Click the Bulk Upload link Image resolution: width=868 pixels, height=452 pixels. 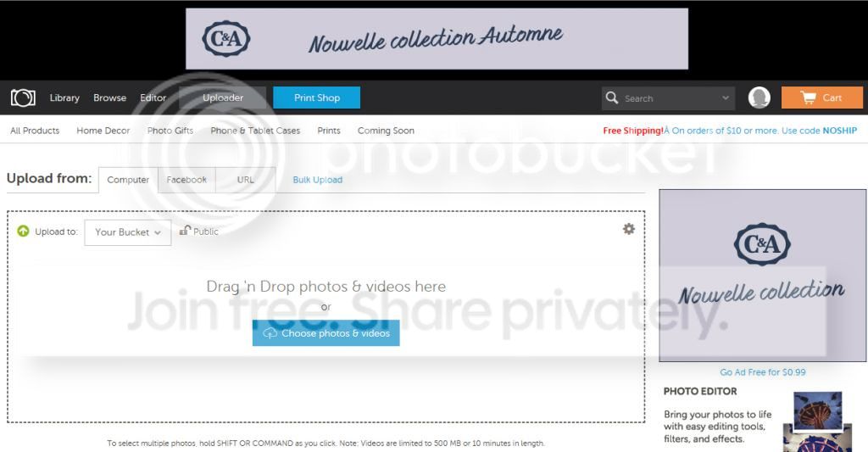tap(317, 180)
